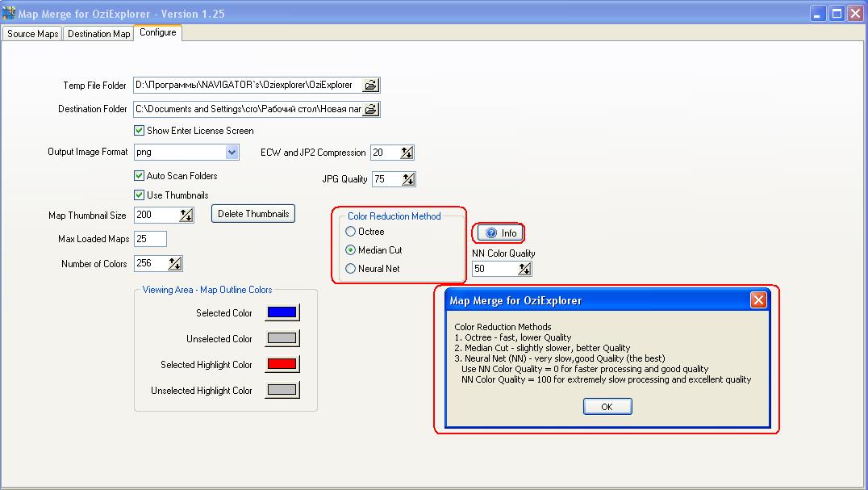868x490 pixels.
Task: Click the Destination Folder browse icon
Action: click(x=370, y=109)
